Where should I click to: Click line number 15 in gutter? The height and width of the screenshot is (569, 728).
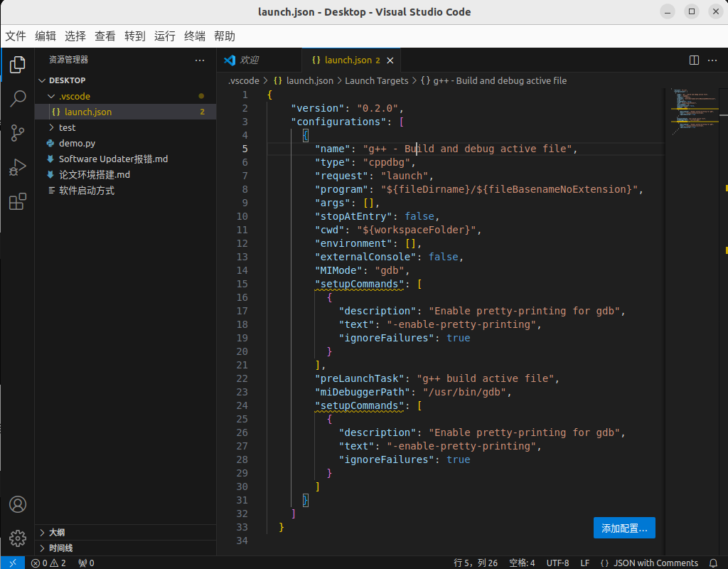click(x=242, y=284)
